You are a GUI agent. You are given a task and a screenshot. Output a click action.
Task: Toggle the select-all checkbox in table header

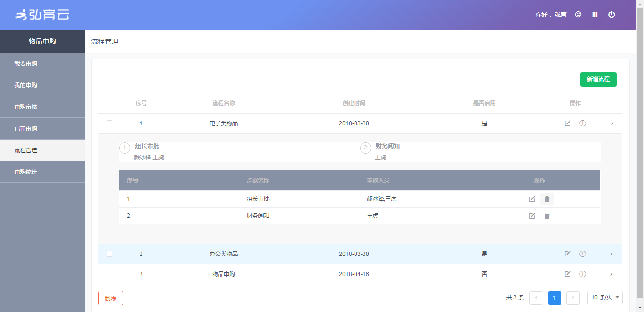click(x=109, y=103)
